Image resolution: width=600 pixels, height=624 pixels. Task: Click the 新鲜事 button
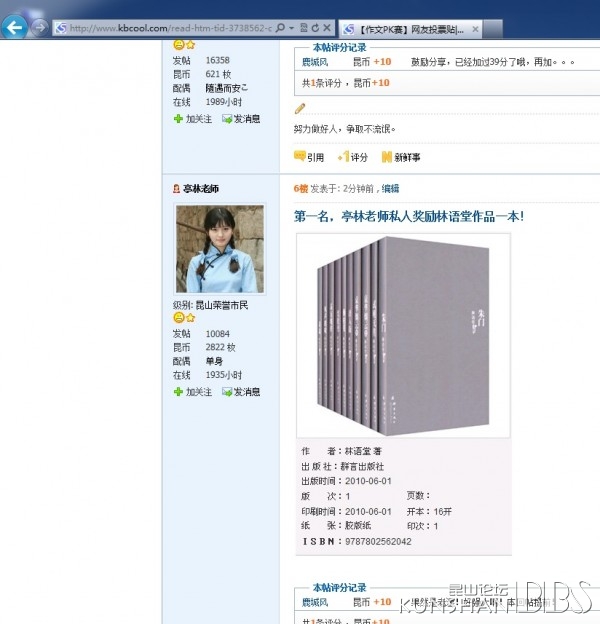tap(401, 157)
